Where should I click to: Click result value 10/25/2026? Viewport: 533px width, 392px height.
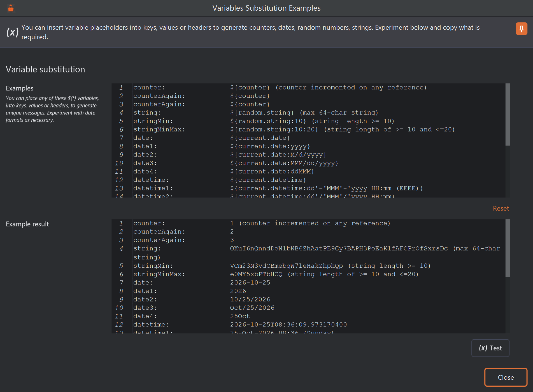[x=250, y=299]
